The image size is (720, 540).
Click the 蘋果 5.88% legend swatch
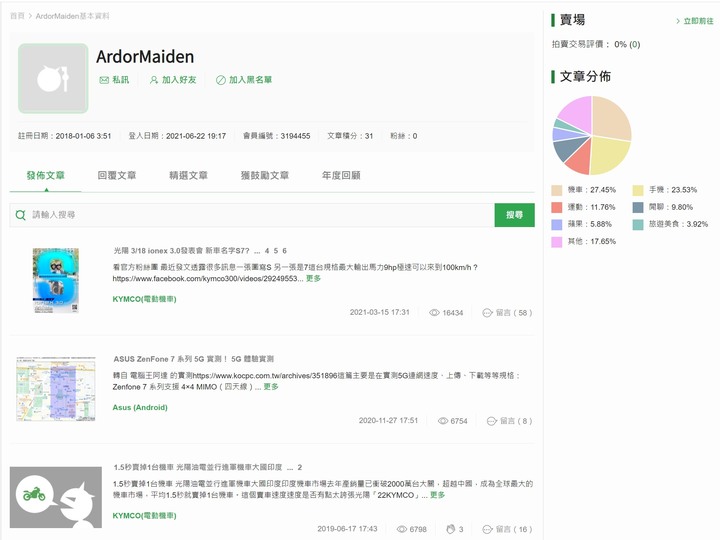pos(557,225)
